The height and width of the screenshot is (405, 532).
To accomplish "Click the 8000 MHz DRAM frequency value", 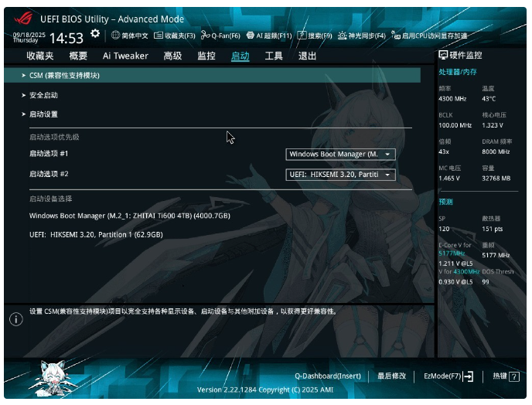I will [x=496, y=152].
